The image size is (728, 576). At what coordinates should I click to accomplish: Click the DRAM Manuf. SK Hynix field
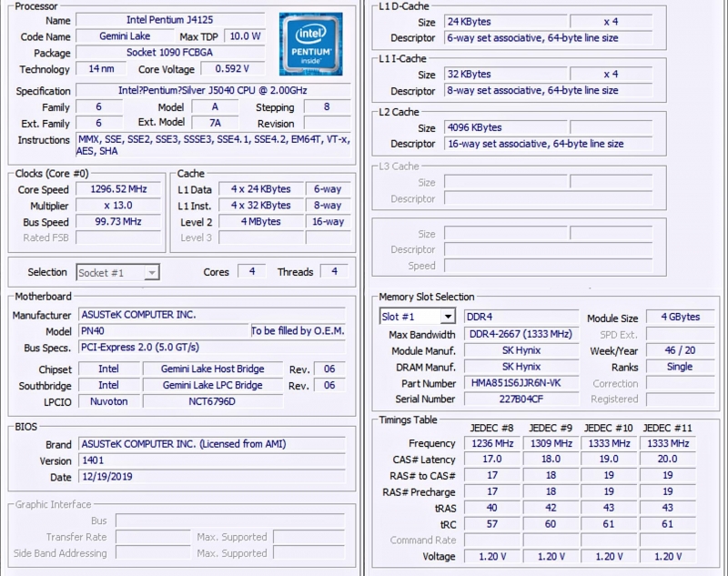pyautogui.click(x=521, y=367)
